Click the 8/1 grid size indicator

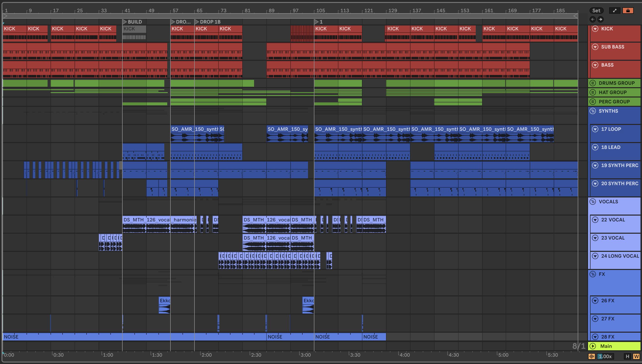pyautogui.click(x=579, y=346)
